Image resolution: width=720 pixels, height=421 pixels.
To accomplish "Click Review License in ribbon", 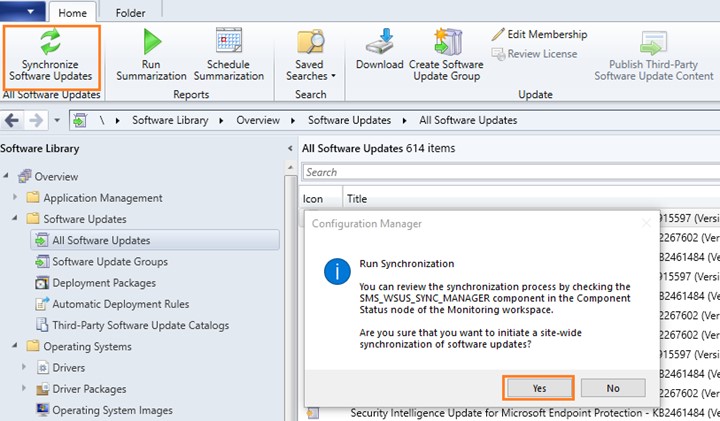I will coord(534,54).
